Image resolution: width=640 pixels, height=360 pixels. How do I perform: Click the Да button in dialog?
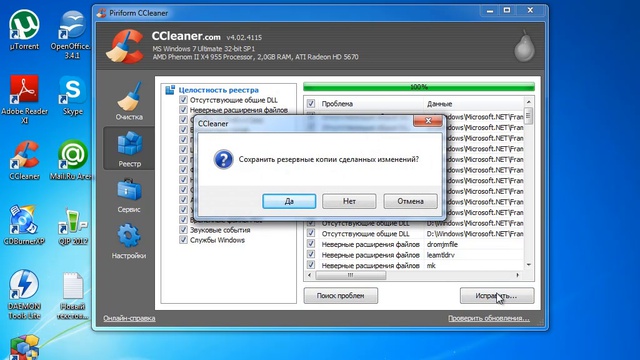coord(289,201)
